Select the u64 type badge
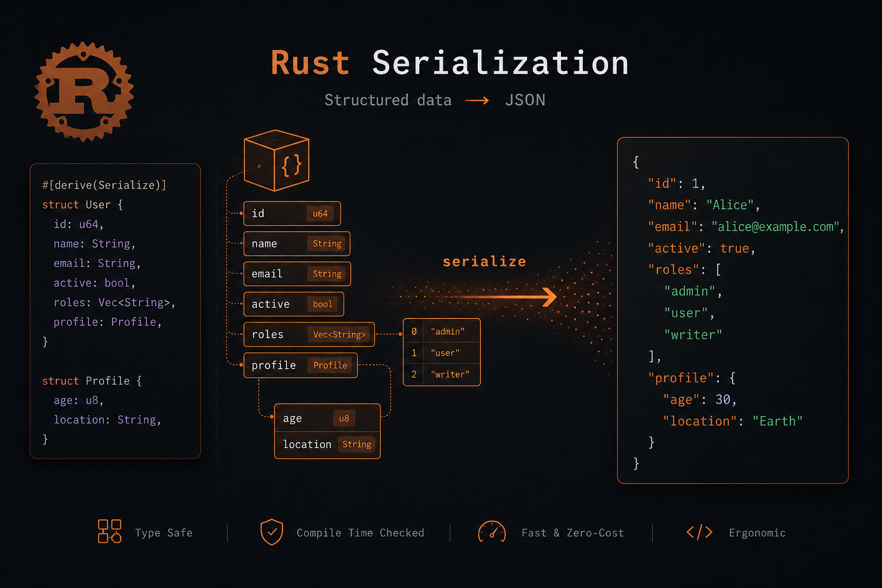Image resolution: width=882 pixels, height=588 pixels. pyautogui.click(x=320, y=214)
